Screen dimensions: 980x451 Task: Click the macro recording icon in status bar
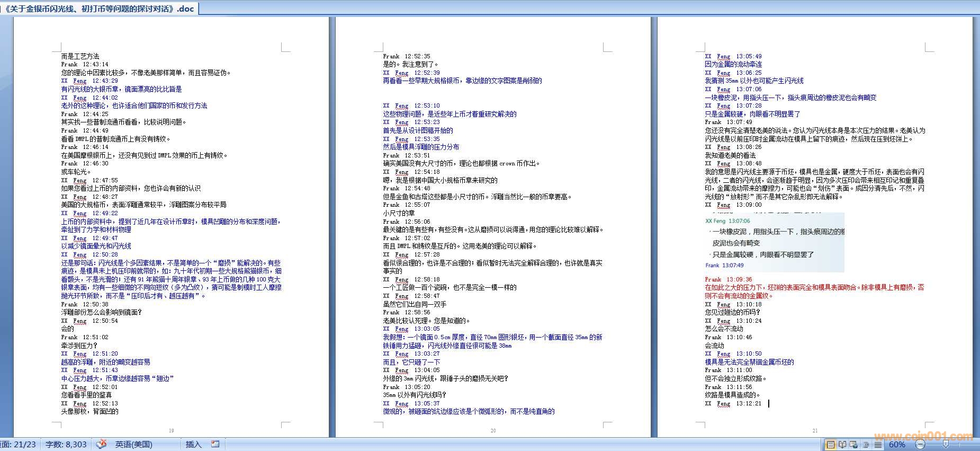[x=215, y=444]
